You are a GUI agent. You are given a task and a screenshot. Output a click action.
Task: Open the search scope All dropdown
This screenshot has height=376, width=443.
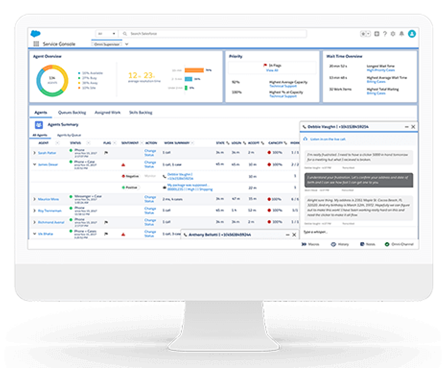tap(107, 34)
